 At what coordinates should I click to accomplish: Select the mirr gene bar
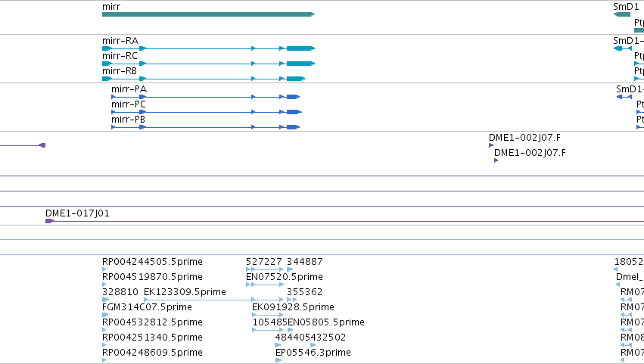[x=208, y=14]
